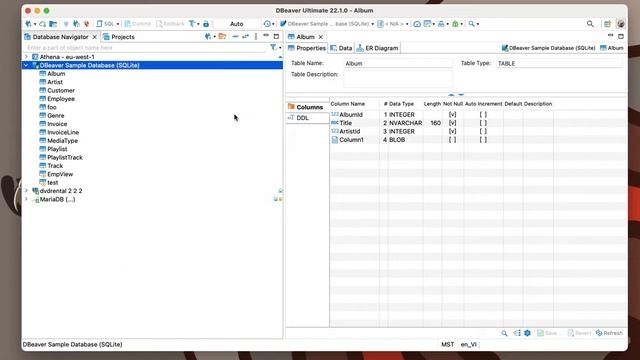Click in the Table Name field
This screenshot has width=640, height=360.
click(x=398, y=63)
